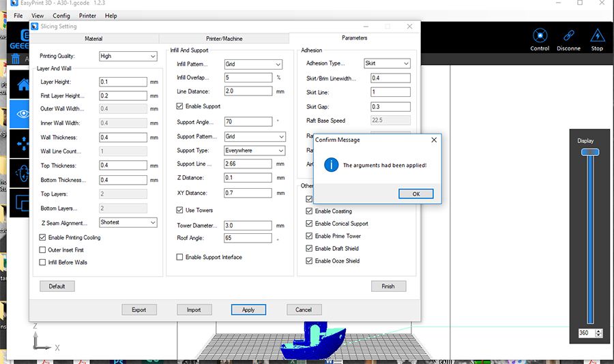Image resolution: width=614 pixels, height=364 pixels.
Task: Click the Cancel button
Action: point(304,309)
